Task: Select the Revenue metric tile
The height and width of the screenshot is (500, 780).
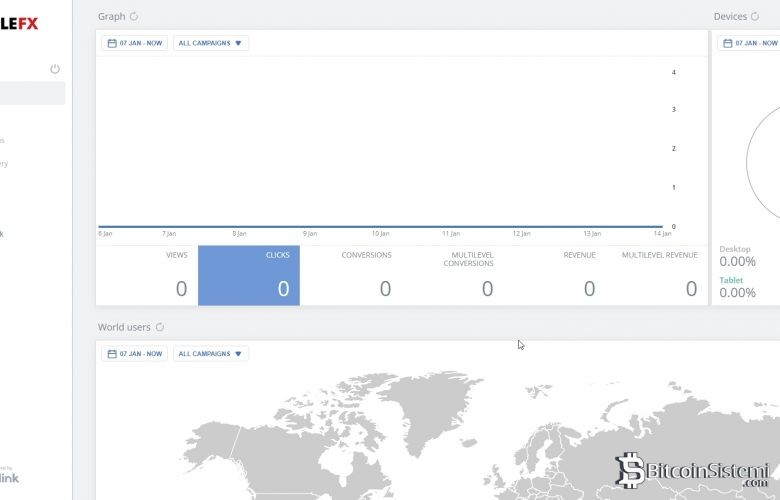Action: click(x=555, y=275)
